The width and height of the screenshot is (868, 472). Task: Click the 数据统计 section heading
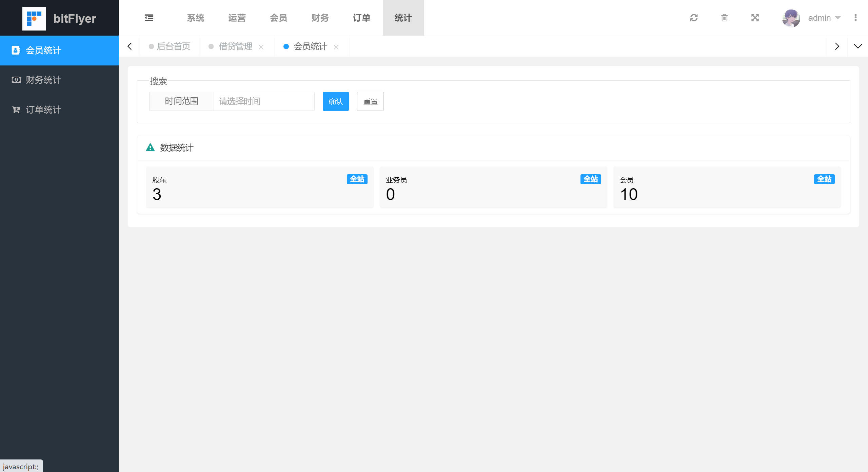click(177, 148)
